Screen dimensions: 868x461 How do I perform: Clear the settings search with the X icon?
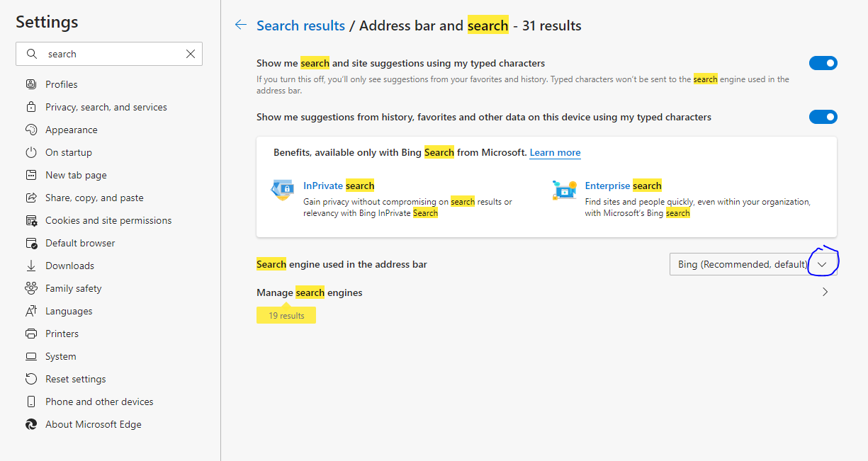[191, 54]
